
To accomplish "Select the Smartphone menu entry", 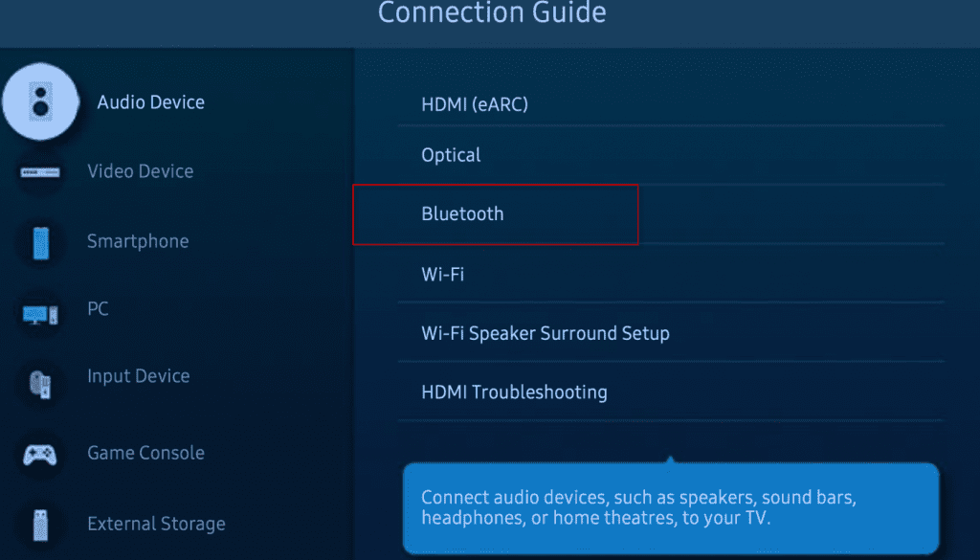I will click(x=138, y=240).
